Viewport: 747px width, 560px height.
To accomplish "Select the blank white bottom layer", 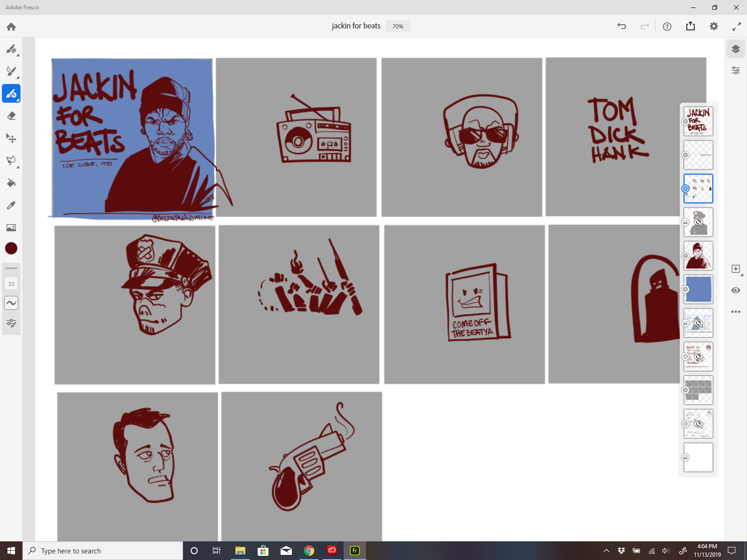I will [698, 457].
